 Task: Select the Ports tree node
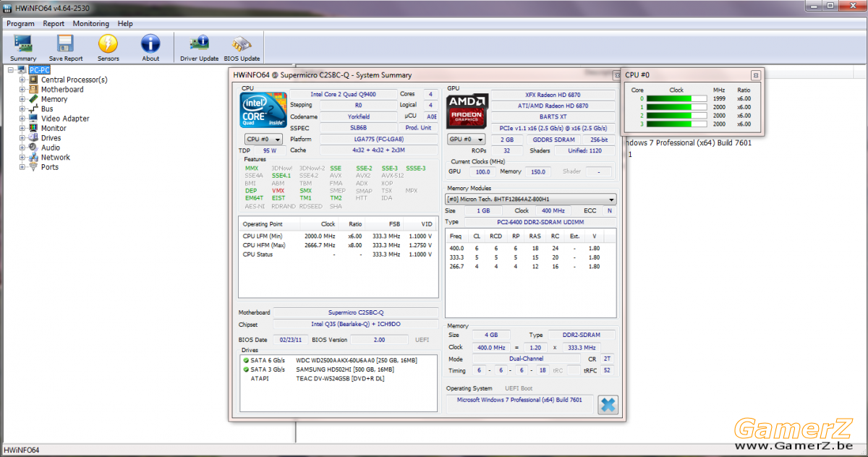pos(50,167)
